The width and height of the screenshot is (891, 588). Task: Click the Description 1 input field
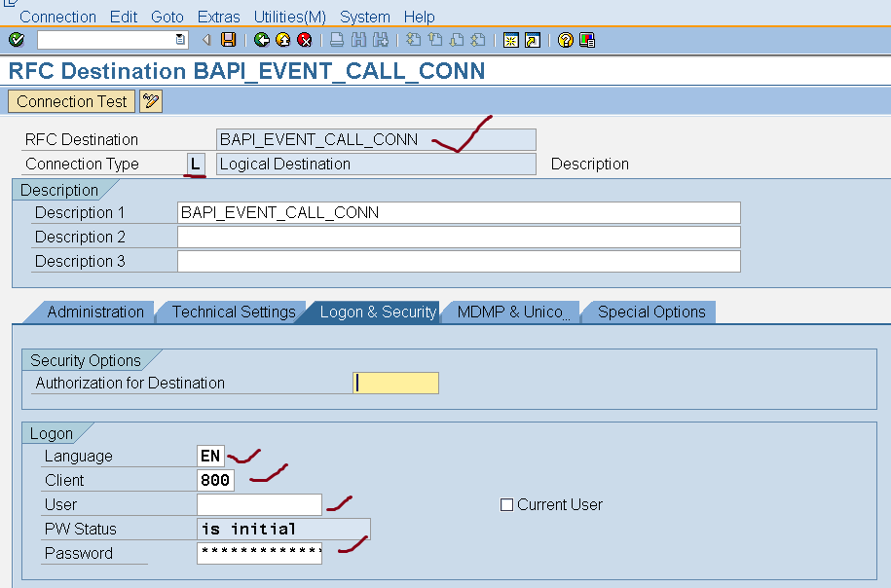[459, 212]
